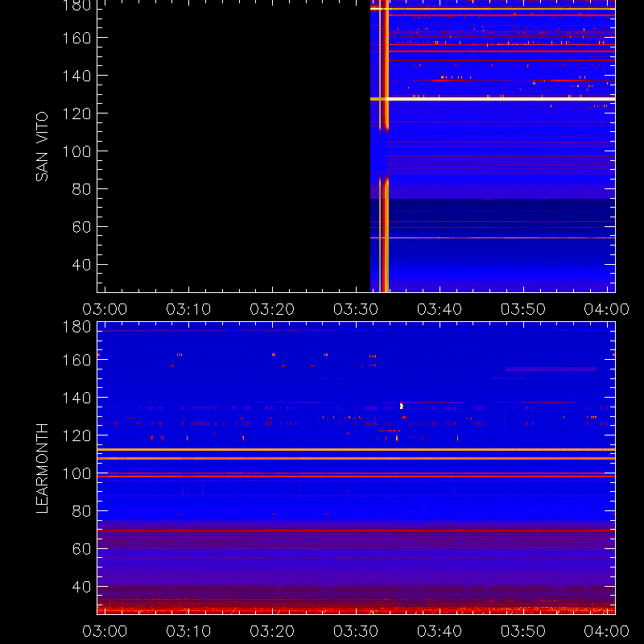Screen dimensions: 644x644
Task: Click 03:20 time label of SAN VITO plot
Action: click(x=272, y=309)
